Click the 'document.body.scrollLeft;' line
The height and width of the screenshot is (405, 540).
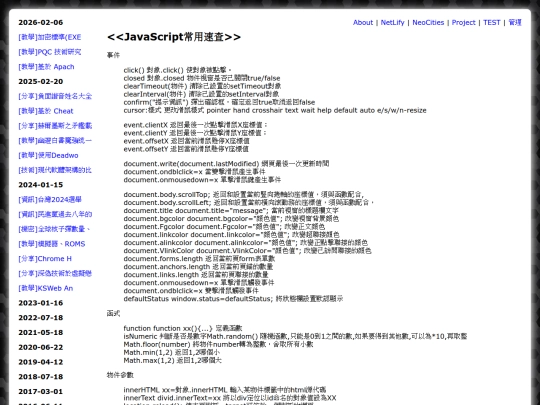pyautogui.click(x=249, y=202)
